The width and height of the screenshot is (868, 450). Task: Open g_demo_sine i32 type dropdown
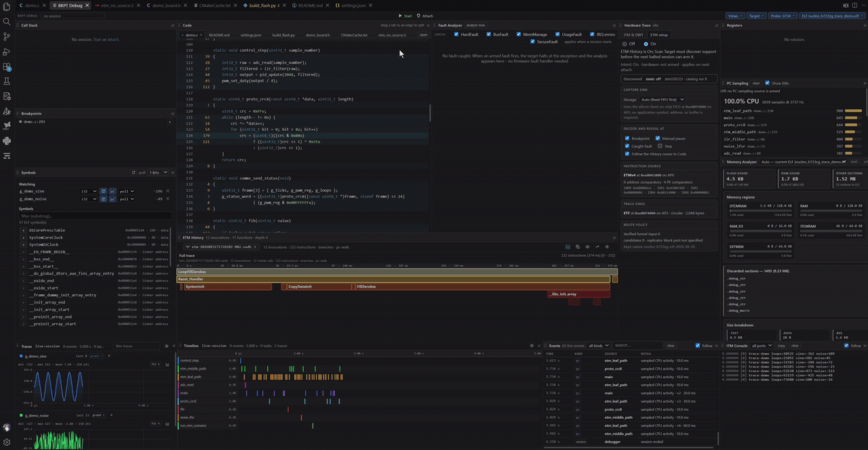(x=89, y=191)
